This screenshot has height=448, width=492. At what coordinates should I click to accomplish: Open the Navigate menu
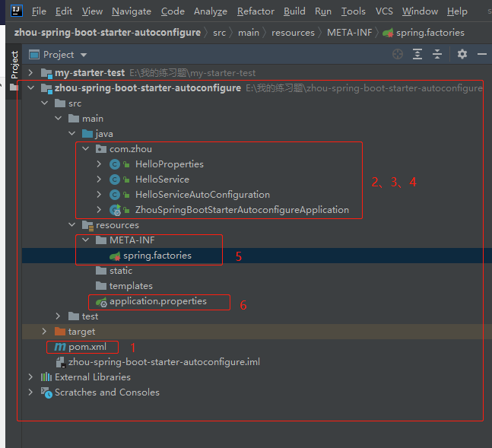pos(132,11)
